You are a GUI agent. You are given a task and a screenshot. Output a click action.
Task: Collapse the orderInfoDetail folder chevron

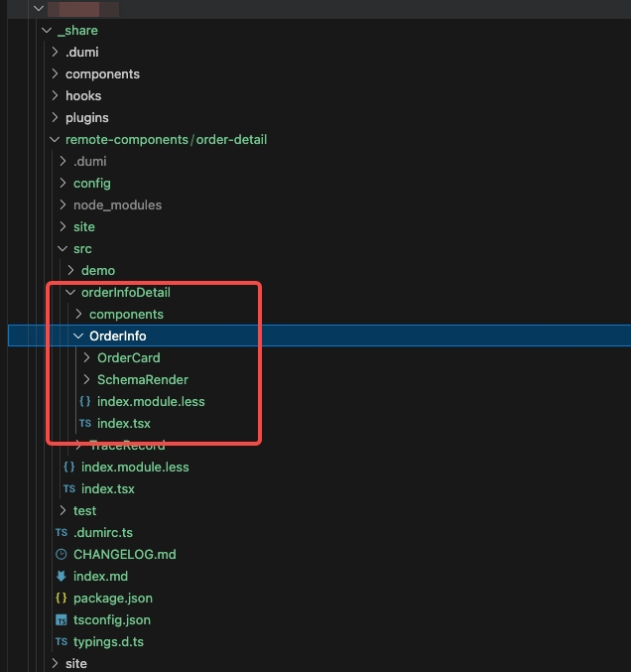pyautogui.click(x=70, y=292)
